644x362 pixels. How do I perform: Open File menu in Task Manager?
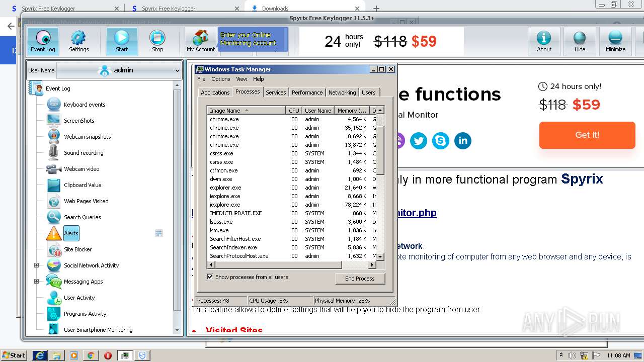coord(201,79)
